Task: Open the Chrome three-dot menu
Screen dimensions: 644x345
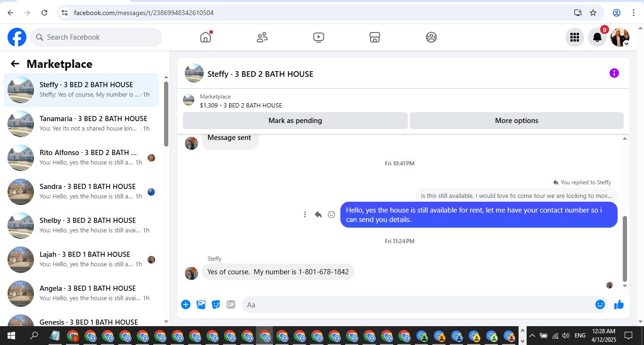Action: [x=634, y=13]
